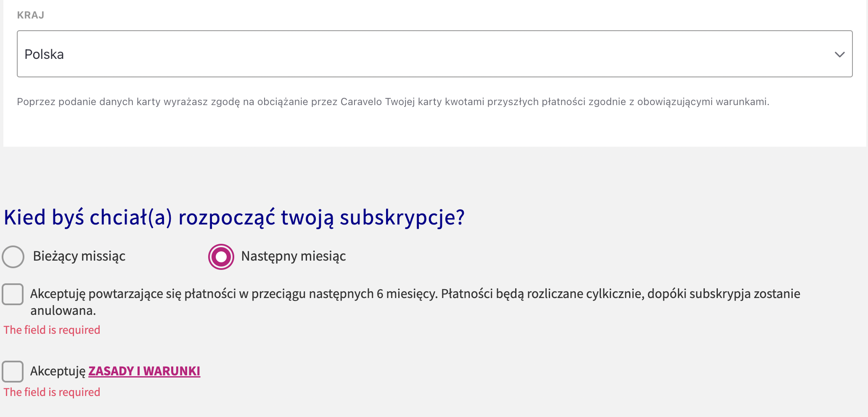Open the Kraj country dropdown showing Polska
The image size is (868, 417).
tap(434, 54)
